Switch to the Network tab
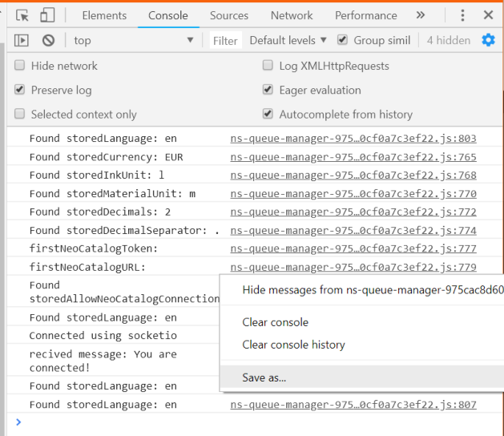504x436 pixels. (x=292, y=15)
